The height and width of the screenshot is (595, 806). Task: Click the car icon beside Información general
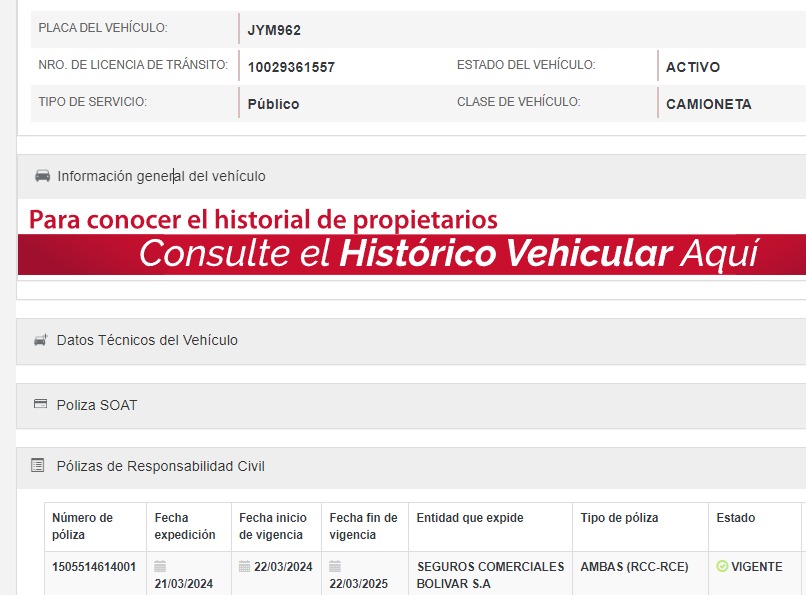[x=42, y=176]
